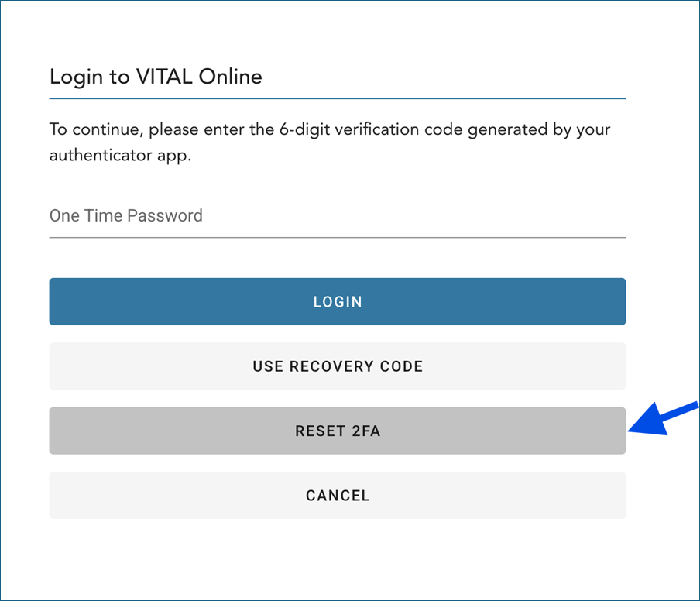Click the Login to VITAL Online heading

pyautogui.click(x=156, y=77)
